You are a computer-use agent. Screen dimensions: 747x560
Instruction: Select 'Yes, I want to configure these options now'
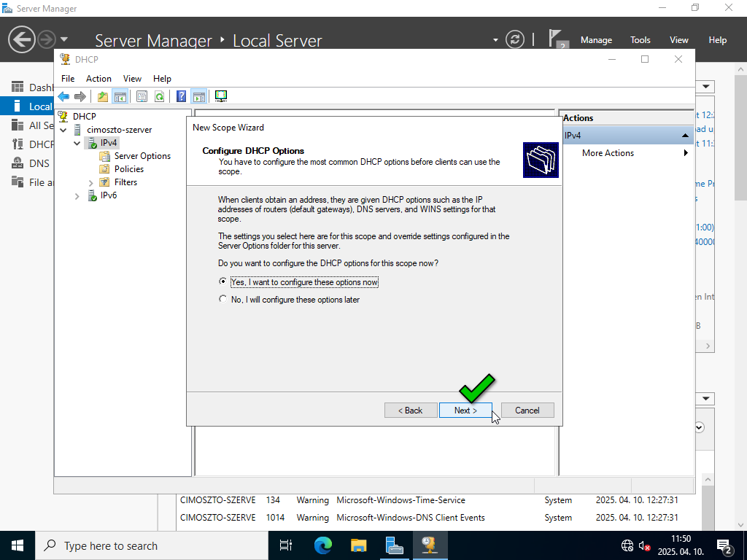pyautogui.click(x=223, y=282)
